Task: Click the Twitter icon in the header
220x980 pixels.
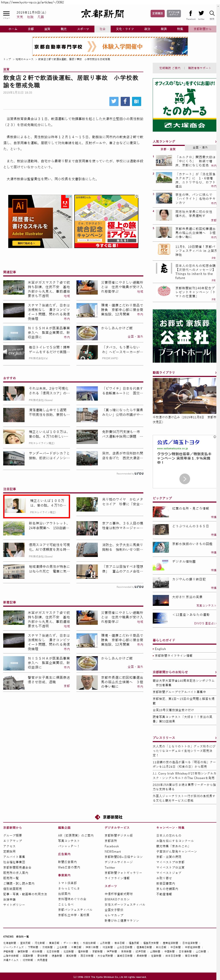Action: [201, 14]
